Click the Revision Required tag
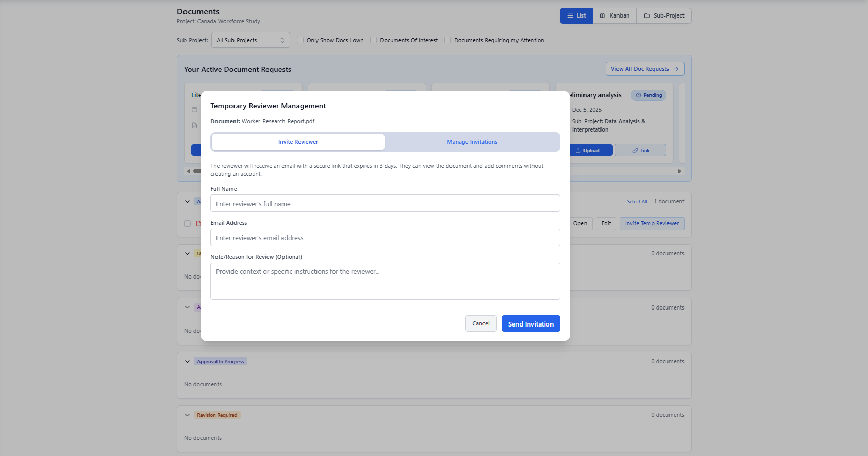 [217, 415]
